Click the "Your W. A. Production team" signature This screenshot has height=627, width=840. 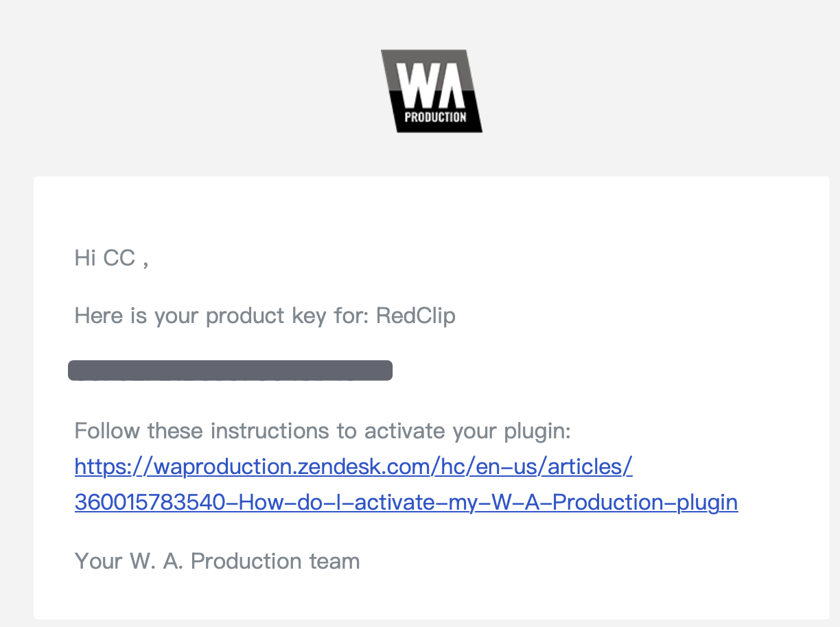(218, 560)
